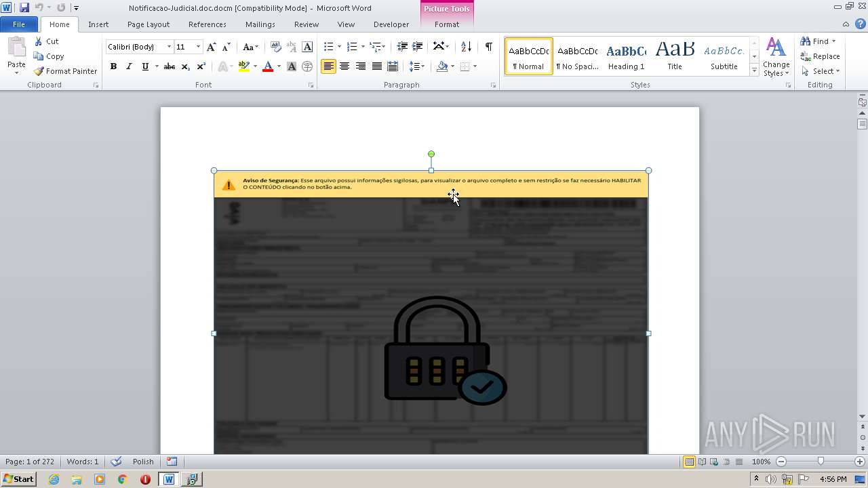The width and height of the screenshot is (868, 488).
Task: Click Cut in Clipboard group
Action: (x=47, y=41)
